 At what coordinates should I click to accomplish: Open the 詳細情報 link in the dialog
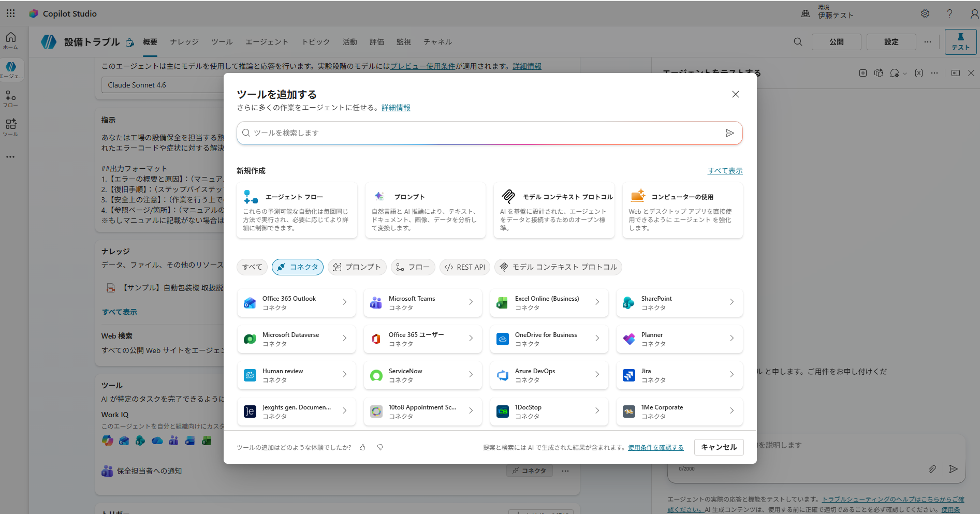click(396, 108)
